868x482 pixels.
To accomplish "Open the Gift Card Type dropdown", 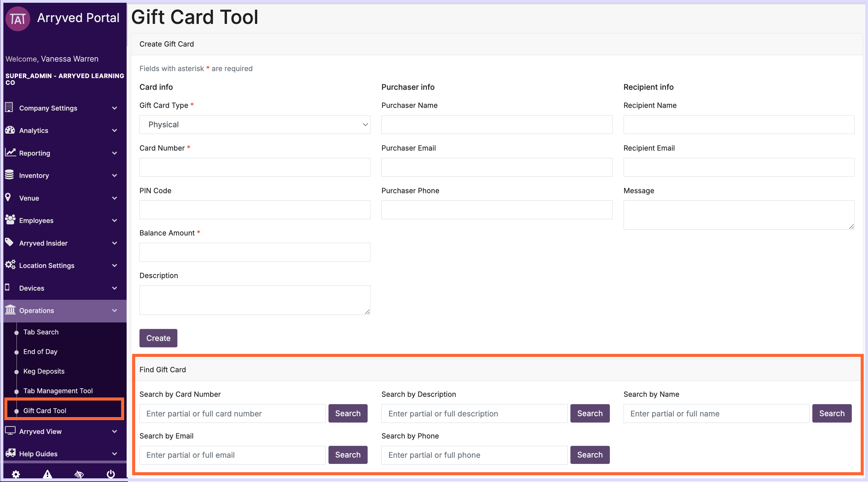I will tap(254, 124).
